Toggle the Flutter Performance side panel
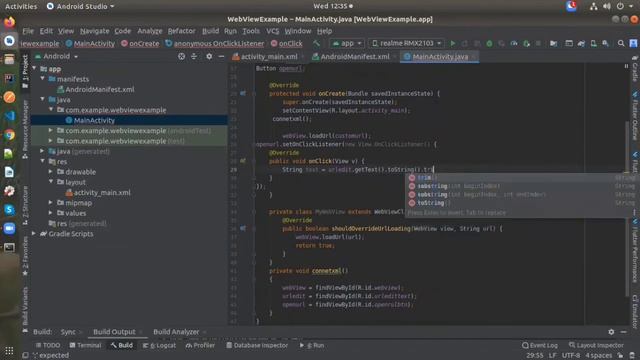The width and height of the screenshot is (640, 360). point(635,251)
